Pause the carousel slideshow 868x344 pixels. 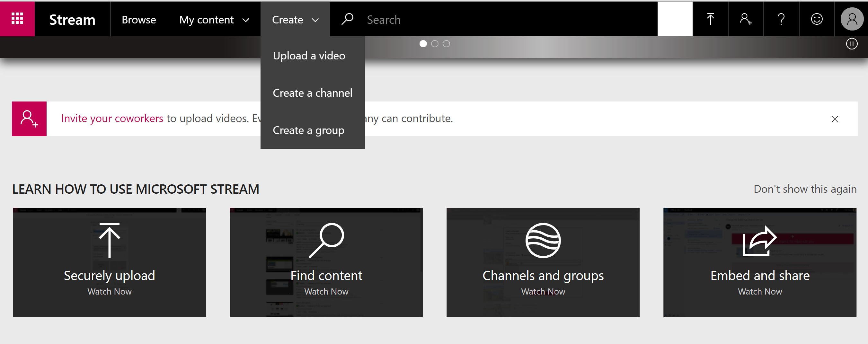tap(852, 44)
